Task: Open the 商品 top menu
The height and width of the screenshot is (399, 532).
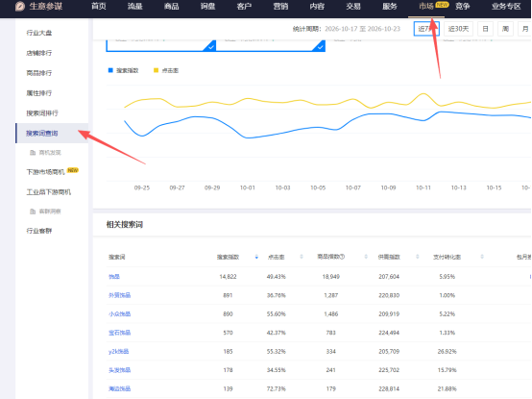Action: click(x=171, y=7)
